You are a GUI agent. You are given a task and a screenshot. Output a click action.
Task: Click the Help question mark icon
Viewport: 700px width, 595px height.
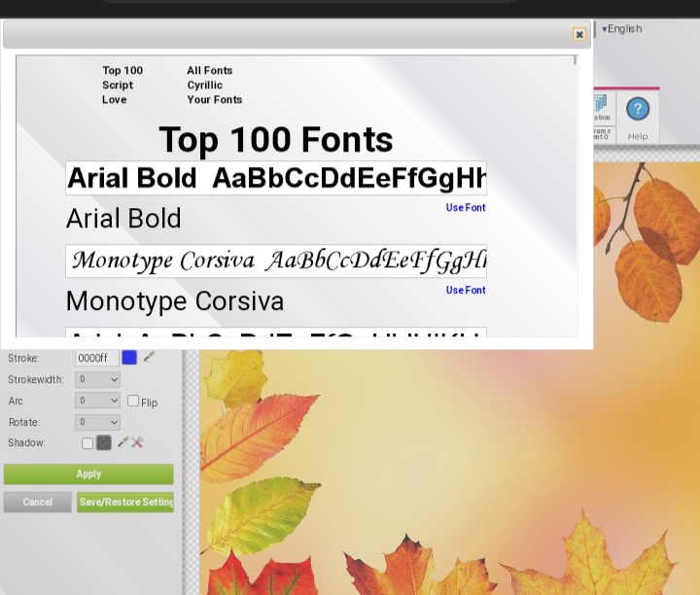click(x=638, y=109)
